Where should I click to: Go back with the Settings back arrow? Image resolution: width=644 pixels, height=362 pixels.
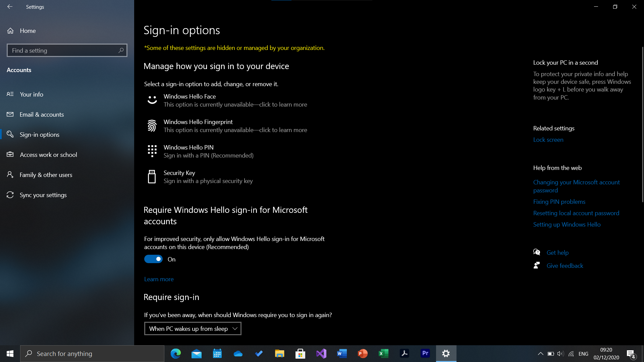coord(10,7)
